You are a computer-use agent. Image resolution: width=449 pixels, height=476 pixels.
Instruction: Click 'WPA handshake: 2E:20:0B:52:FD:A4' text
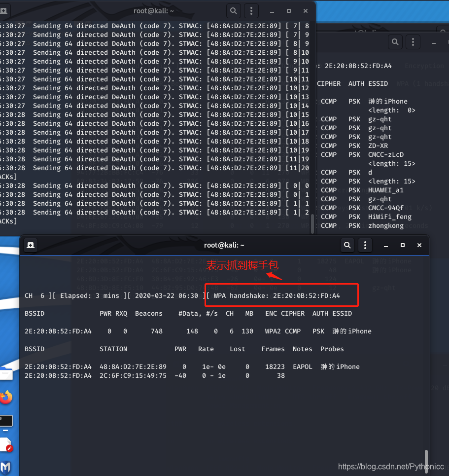pos(276,295)
